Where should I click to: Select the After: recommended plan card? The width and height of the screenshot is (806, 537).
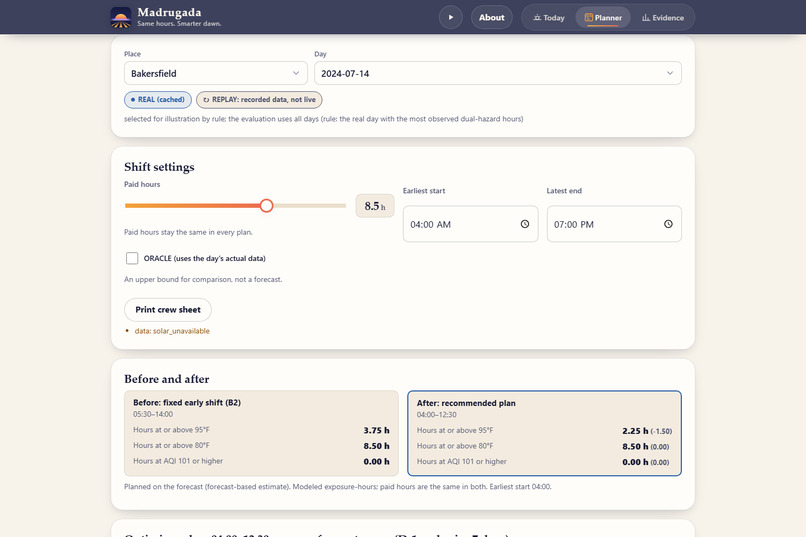[x=544, y=433]
